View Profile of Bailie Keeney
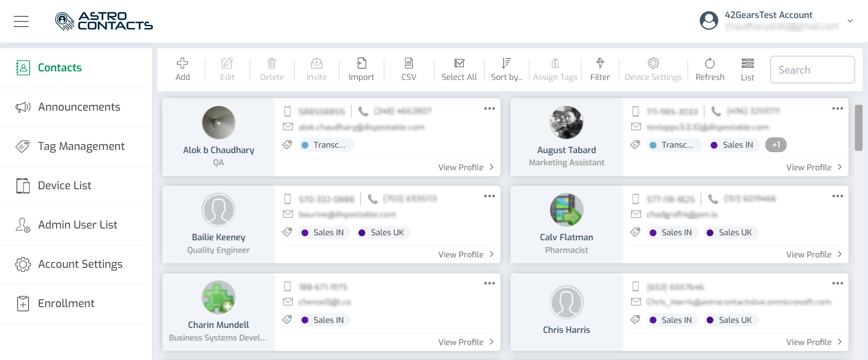Screen dimensions: 868x360 click(x=466, y=254)
